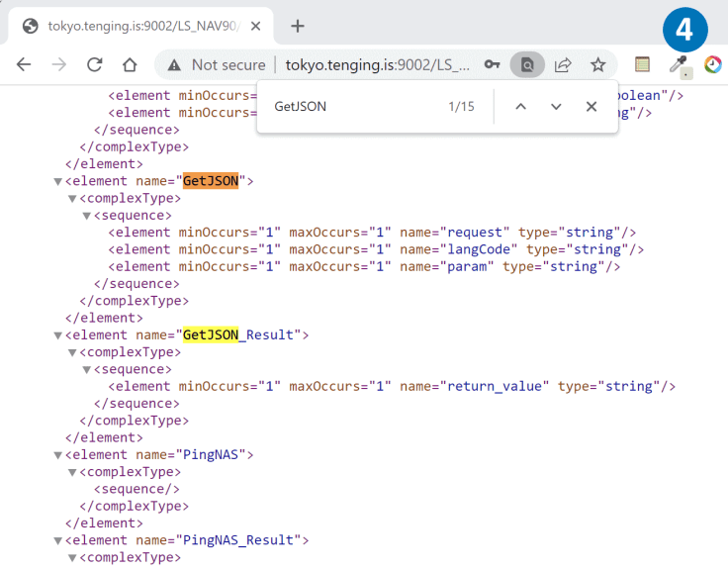Jump to the previous GetJSON match
The image size is (728, 570).
click(520, 106)
